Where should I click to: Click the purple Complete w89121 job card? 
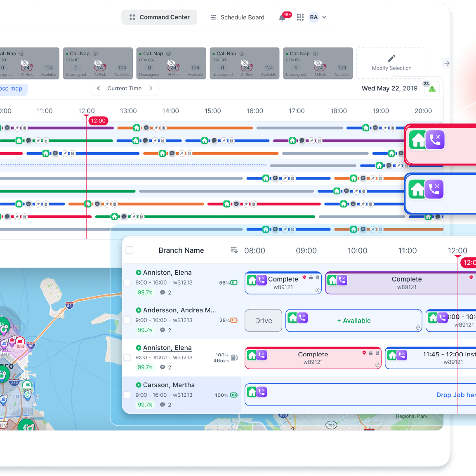[x=401, y=283]
